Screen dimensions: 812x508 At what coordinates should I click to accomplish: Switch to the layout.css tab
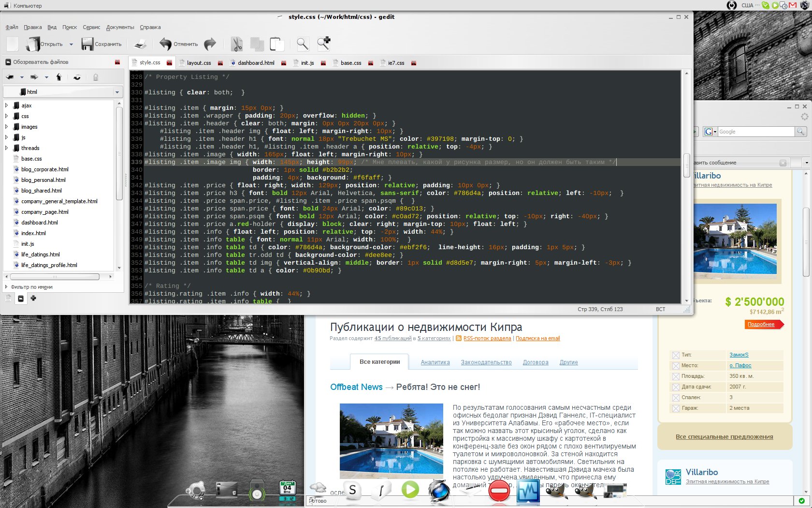pyautogui.click(x=199, y=63)
